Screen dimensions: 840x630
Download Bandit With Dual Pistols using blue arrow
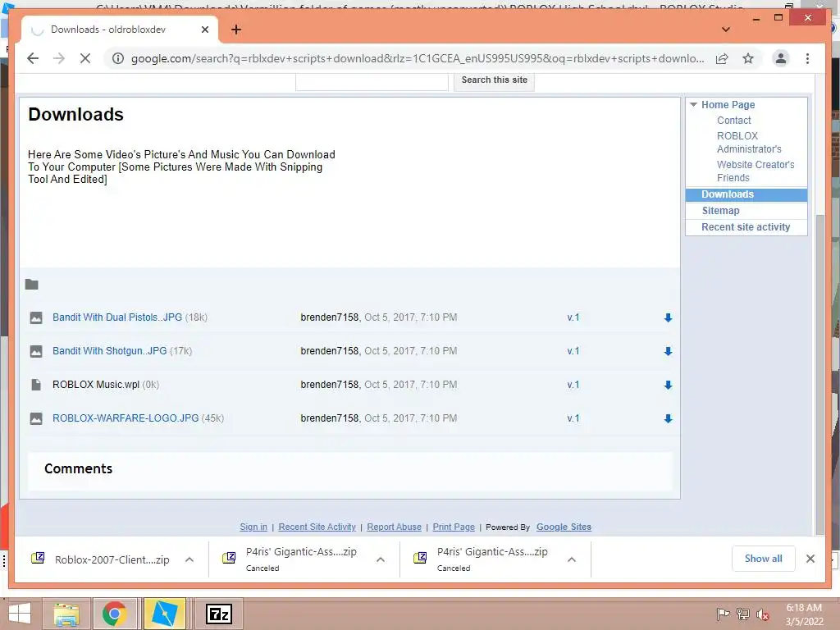click(x=668, y=317)
